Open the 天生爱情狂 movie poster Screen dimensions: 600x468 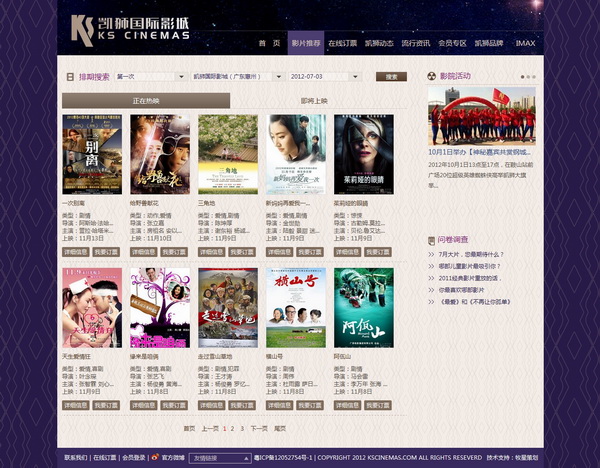[x=92, y=308]
